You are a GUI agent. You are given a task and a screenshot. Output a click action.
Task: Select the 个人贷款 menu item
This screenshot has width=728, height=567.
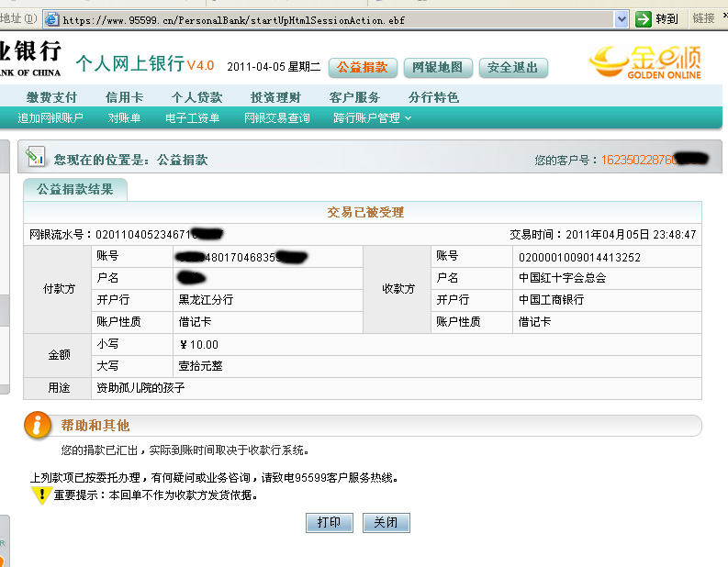[x=196, y=97]
